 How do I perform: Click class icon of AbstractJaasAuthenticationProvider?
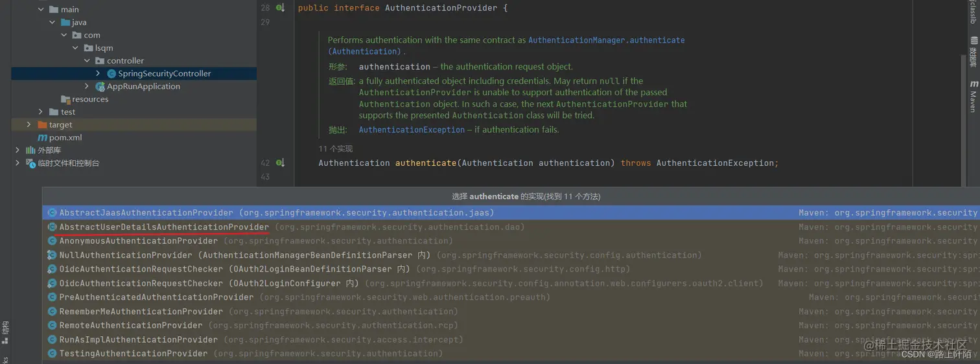coord(52,212)
